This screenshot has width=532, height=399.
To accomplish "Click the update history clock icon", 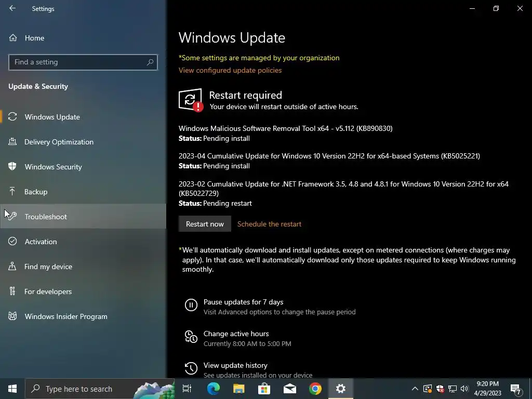I will click(191, 368).
